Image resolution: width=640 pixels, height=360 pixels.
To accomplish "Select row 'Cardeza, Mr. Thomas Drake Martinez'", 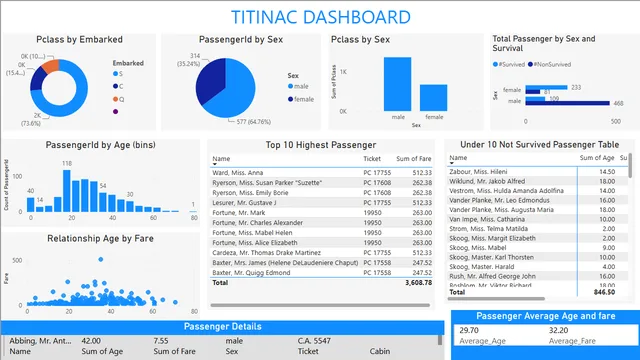I will pos(322,253).
